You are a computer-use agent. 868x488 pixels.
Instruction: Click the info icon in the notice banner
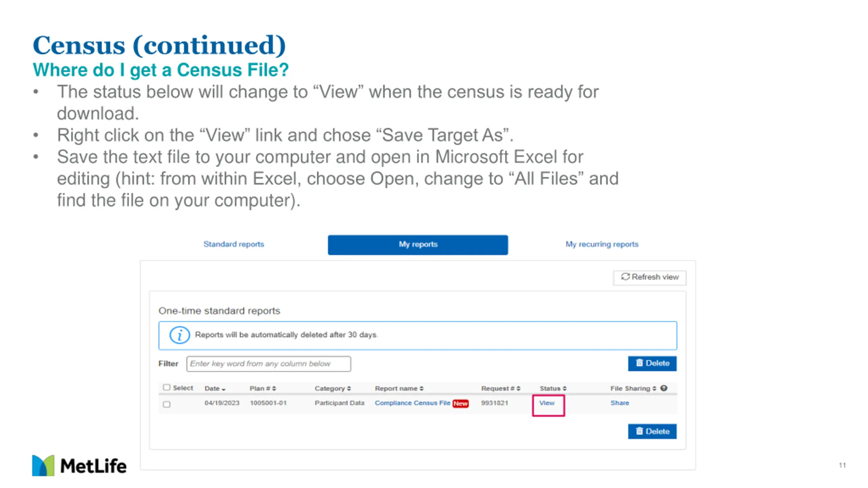click(179, 335)
